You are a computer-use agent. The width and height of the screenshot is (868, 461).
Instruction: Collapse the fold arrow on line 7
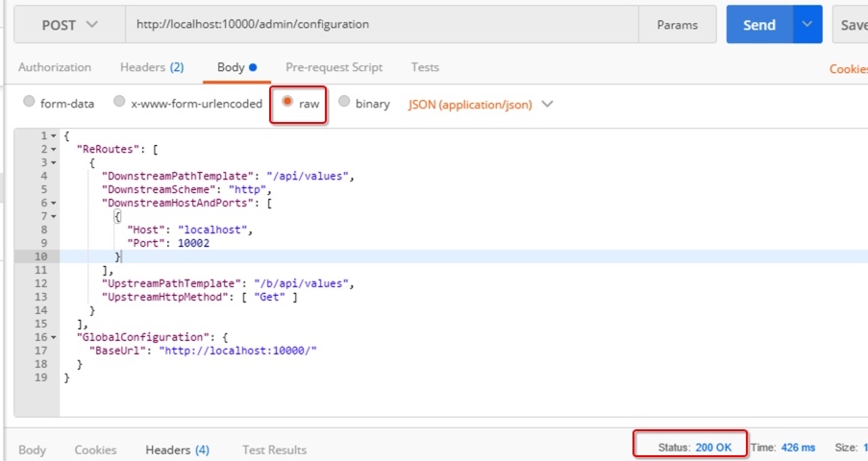pos(54,216)
